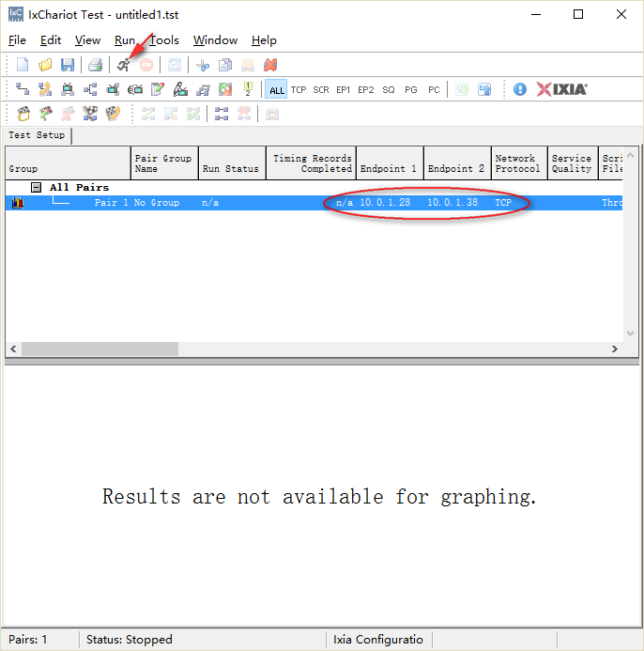Click the red STOP test icon
The width and height of the screenshot is (644, 651).
point(146,65)
